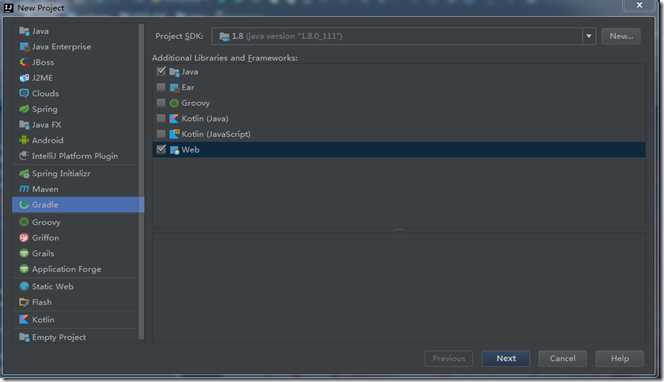Select Java Enterprise project type
Screen dimensions: 664x382
coord(61,47)
